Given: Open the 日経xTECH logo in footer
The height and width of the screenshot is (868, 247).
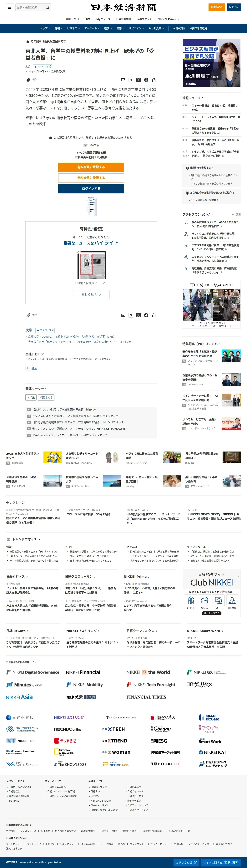Looking at the screenshot, I should [x=113, y=729].
